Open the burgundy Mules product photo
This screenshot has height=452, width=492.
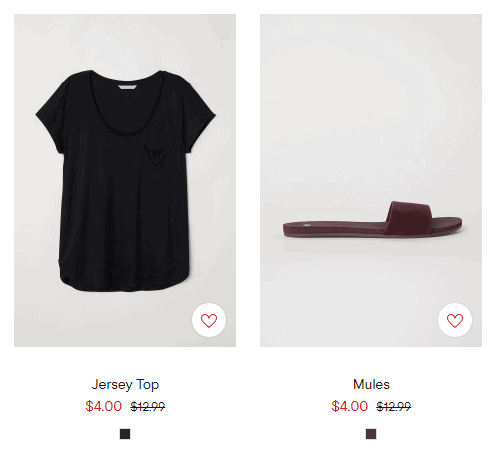click(x=371, y=180)
